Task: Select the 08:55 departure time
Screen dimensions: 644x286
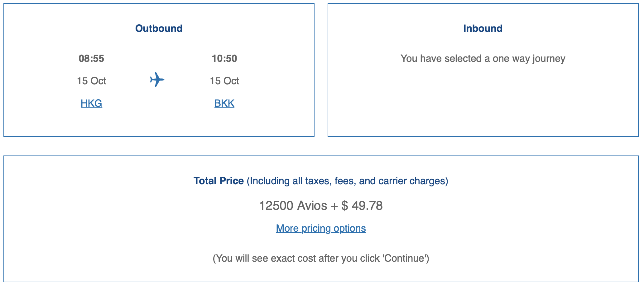Action: (x=92, y=58)
